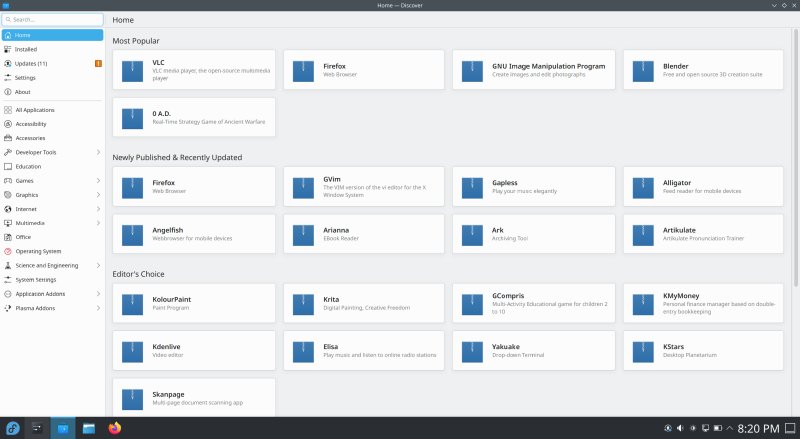Click the KolourPaint app icon
The height and width of the screenshot is (439, 800).
(x=132, y=304)
